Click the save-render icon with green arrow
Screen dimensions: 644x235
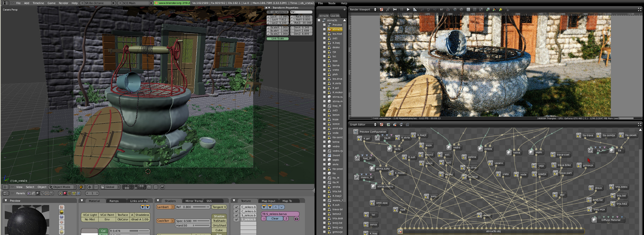click(x=488, y=10)
